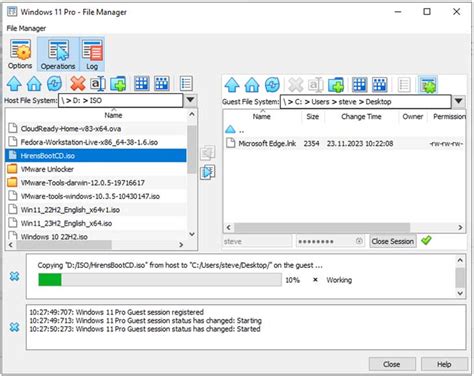Select VMware-Tools-darwin-12.0.5 folder
The width and height of the screenshot is (474, 376).
click(x=96, y=183)
